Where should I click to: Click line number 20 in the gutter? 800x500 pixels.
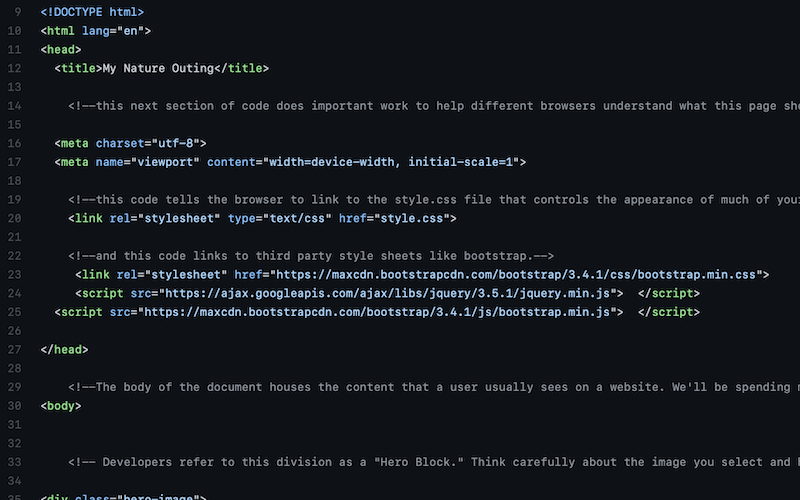coord(15,218)
